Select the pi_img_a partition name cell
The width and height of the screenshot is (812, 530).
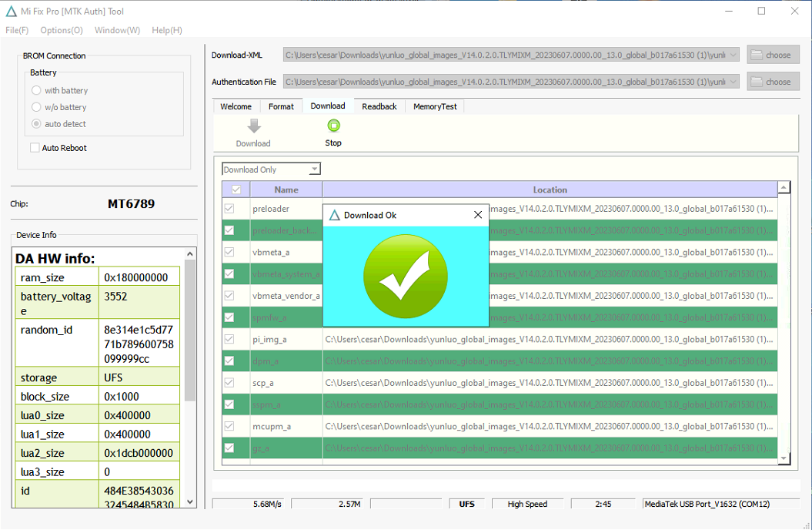point(286,340)
